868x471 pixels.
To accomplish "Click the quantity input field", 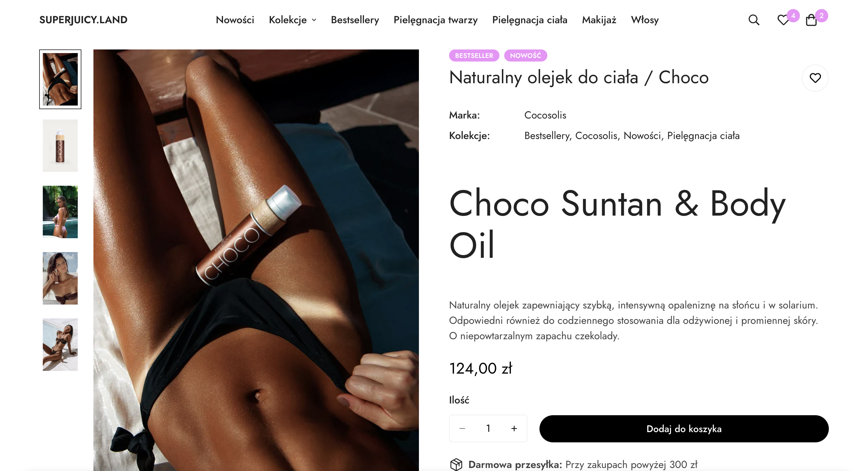I will point(488,428).
